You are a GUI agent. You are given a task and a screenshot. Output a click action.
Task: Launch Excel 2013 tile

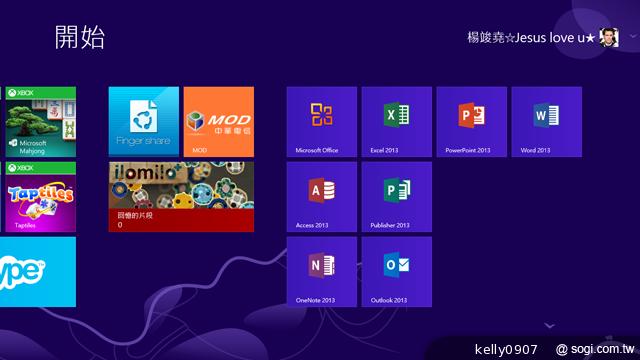coord(397,122)
